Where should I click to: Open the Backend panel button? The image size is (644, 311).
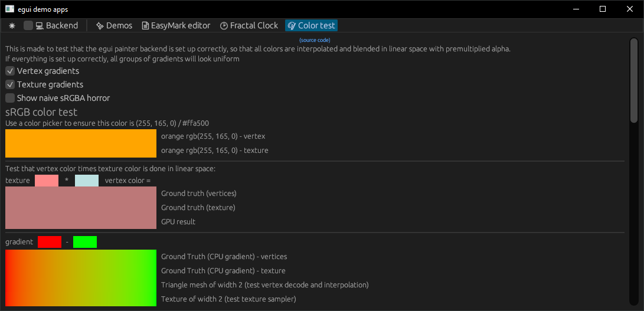57,25
